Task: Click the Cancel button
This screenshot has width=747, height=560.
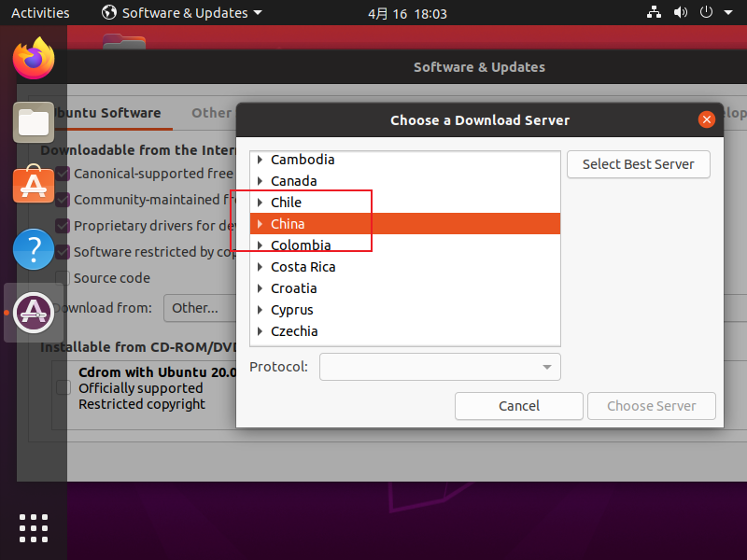Action: (x=519, y=406)
